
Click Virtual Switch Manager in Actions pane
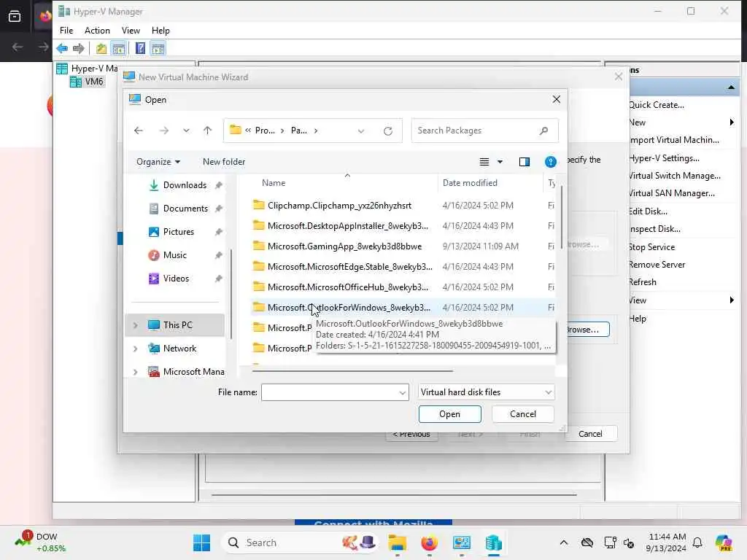(675, 176)
